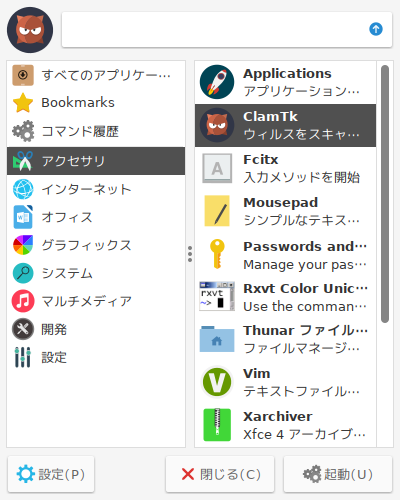The height and width of the screenshot is (500, 400).
Task: Open the すべてのアプリケーション category icon
Action: 23,75
